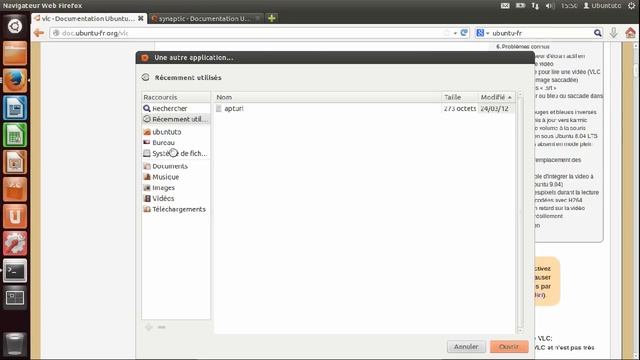Open the sound volume indicator

550,6
